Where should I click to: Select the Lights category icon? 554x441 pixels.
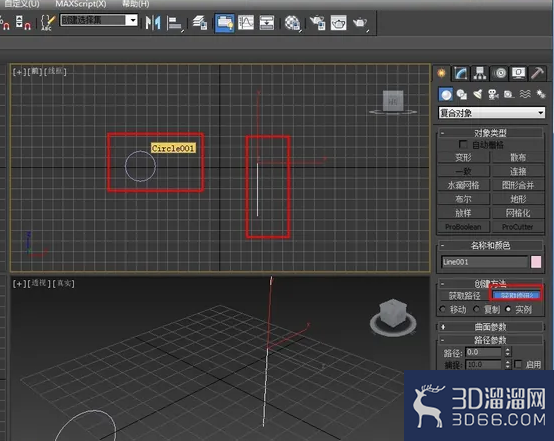click(x=478, y=94)
